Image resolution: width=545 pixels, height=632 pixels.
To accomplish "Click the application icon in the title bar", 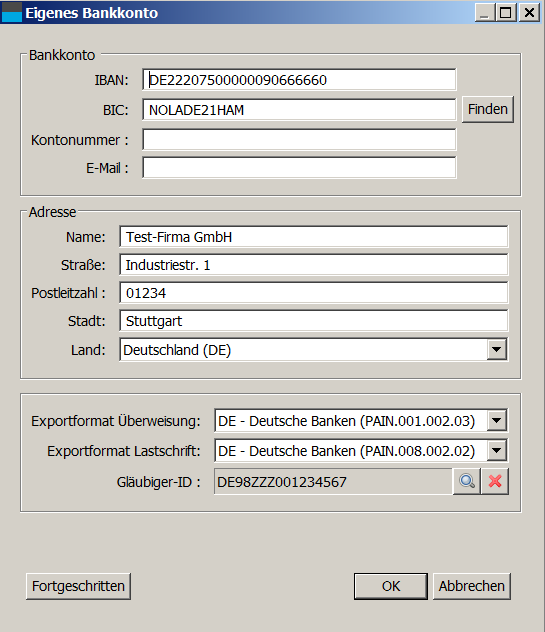I will tap(12, 12).
